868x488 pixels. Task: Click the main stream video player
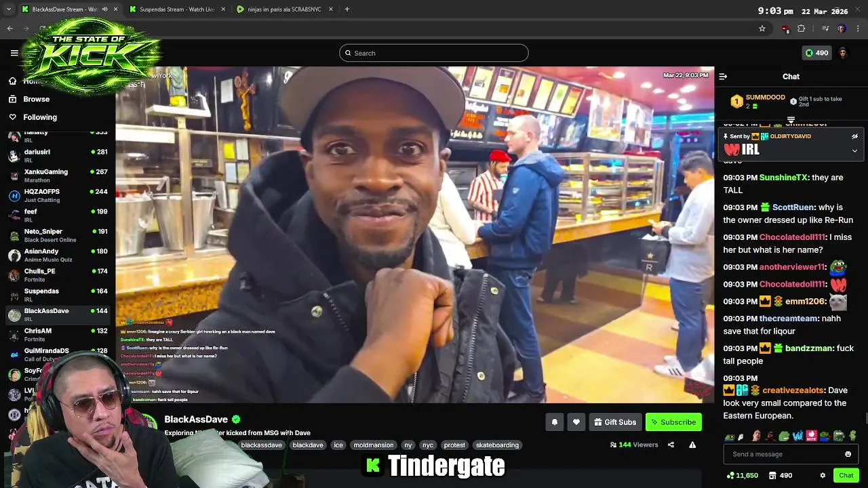pyautogui.click(x=415, y=235)
